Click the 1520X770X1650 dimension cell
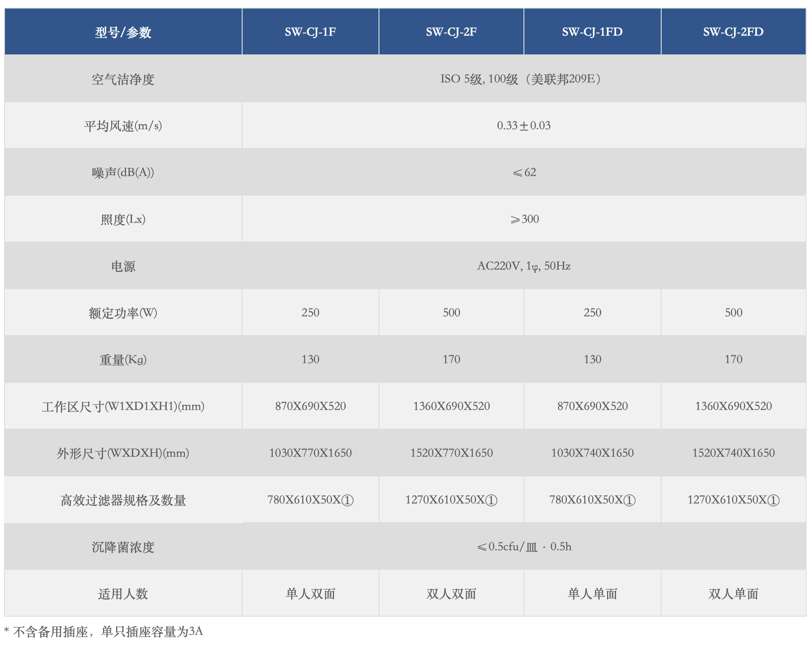The image size is (812, 645). (451, 452)
